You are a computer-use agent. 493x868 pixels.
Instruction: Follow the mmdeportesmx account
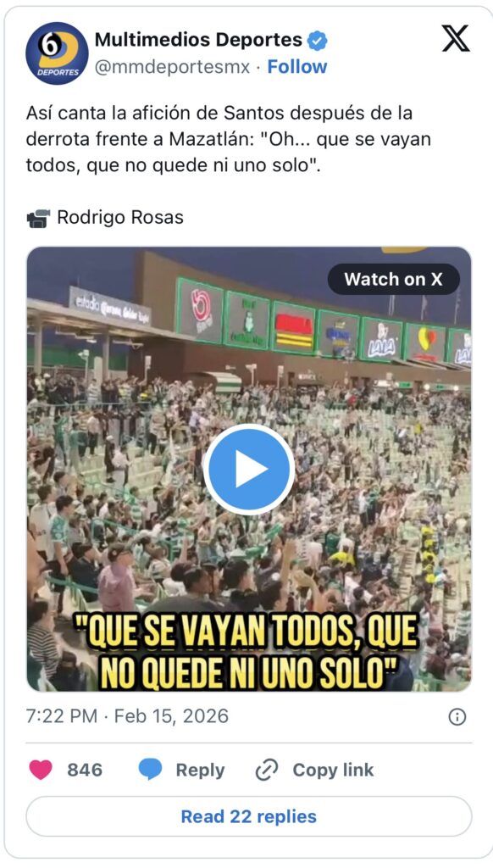(297, 67)
